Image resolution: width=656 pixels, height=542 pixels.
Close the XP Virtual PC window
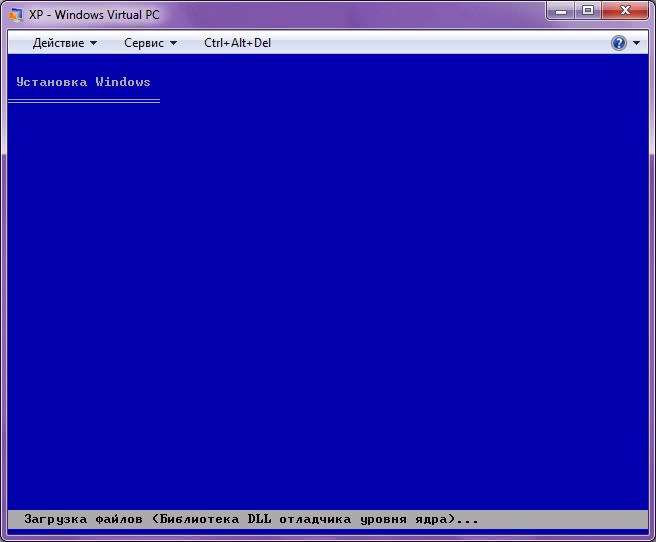coord(625,10)
